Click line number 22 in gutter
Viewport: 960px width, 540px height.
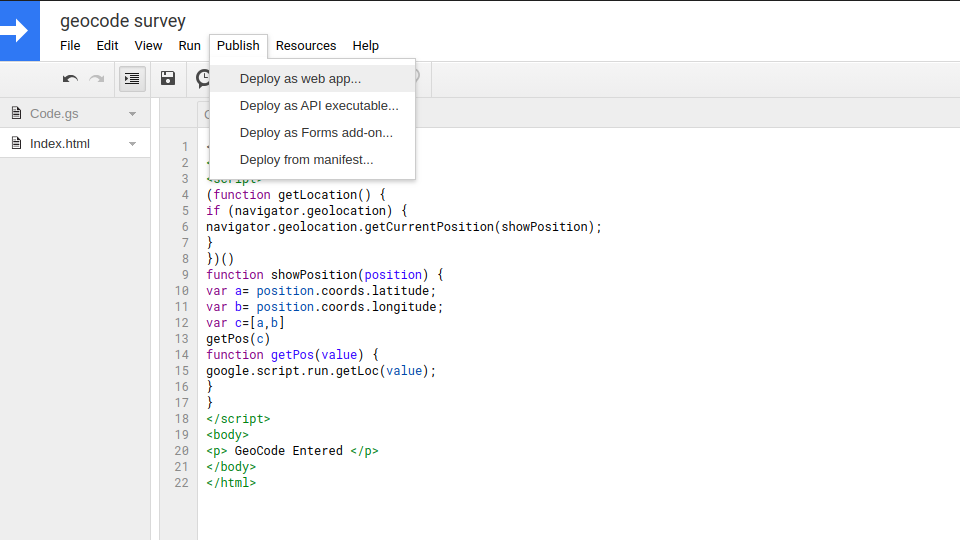[x=182, y=482]
